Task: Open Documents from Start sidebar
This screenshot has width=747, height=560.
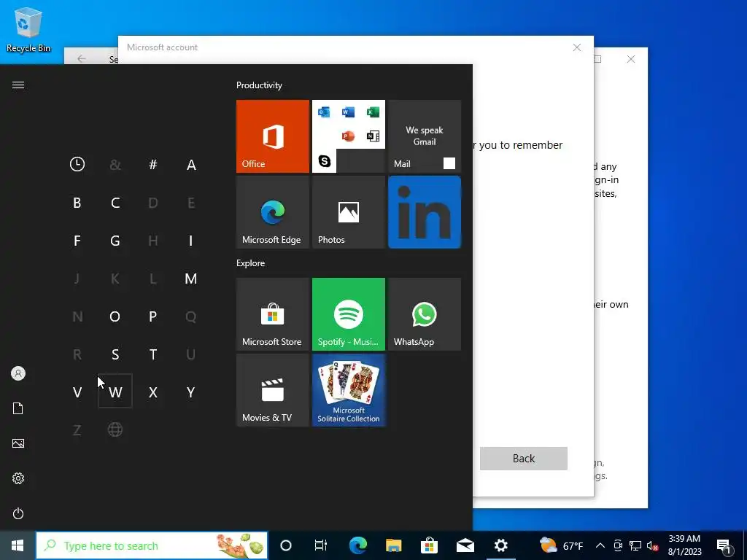Action: coord(18,408)
